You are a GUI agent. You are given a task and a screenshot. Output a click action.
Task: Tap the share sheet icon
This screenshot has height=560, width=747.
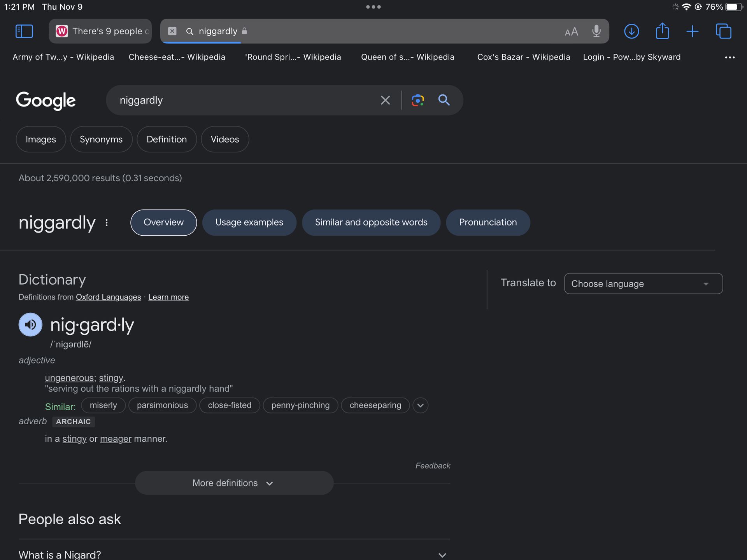(x=662, y=31)
